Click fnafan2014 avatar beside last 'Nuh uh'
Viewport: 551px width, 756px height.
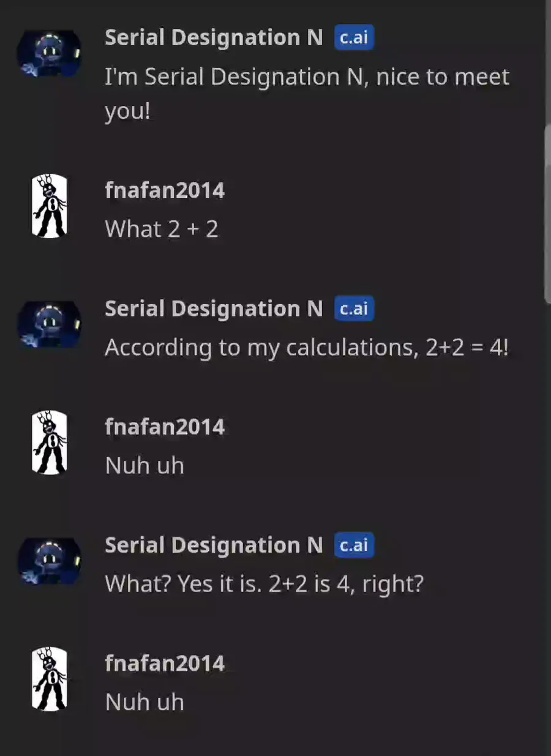point(49,679)
